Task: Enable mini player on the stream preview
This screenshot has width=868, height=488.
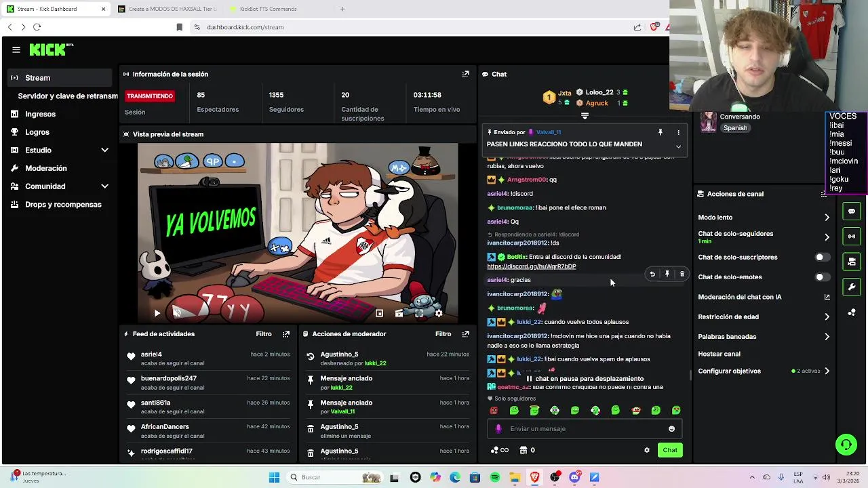Action: pyautogui.click(x=379, y=313)
